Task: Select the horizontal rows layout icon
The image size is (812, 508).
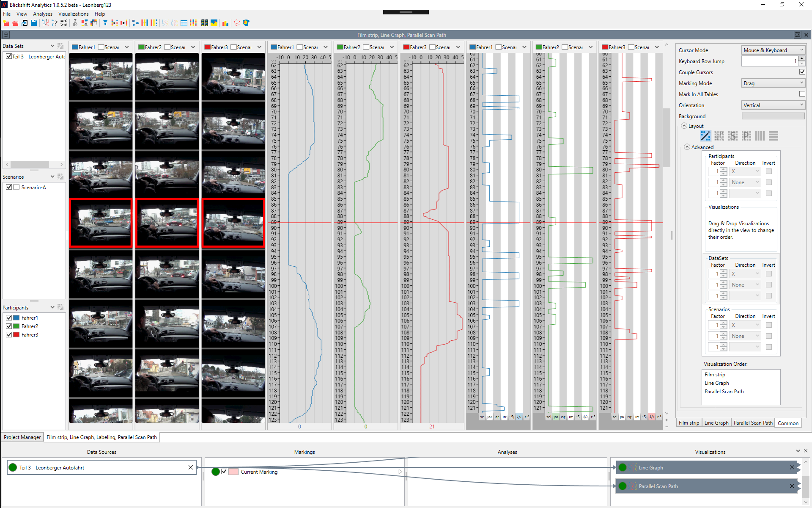Action: point(774,136)
